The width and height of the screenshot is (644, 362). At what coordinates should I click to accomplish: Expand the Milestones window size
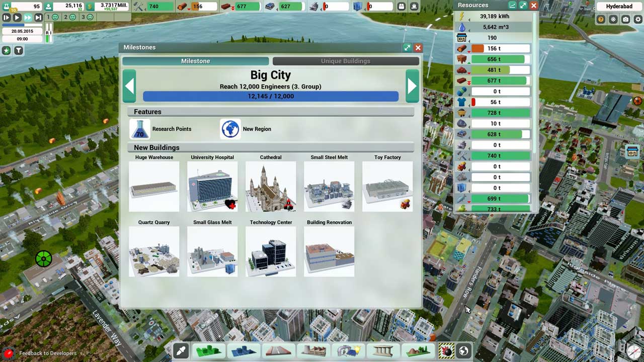[407, 48]
